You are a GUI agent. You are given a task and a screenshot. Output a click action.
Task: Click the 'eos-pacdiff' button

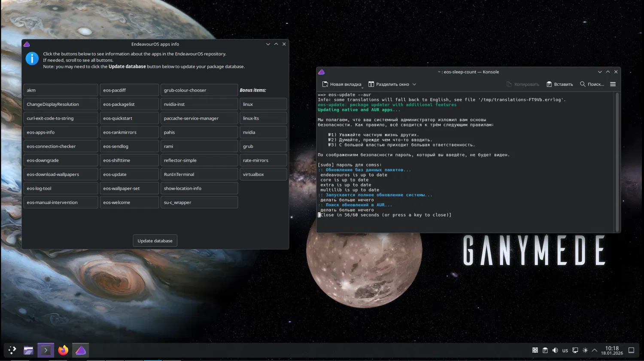click(130, 90)
